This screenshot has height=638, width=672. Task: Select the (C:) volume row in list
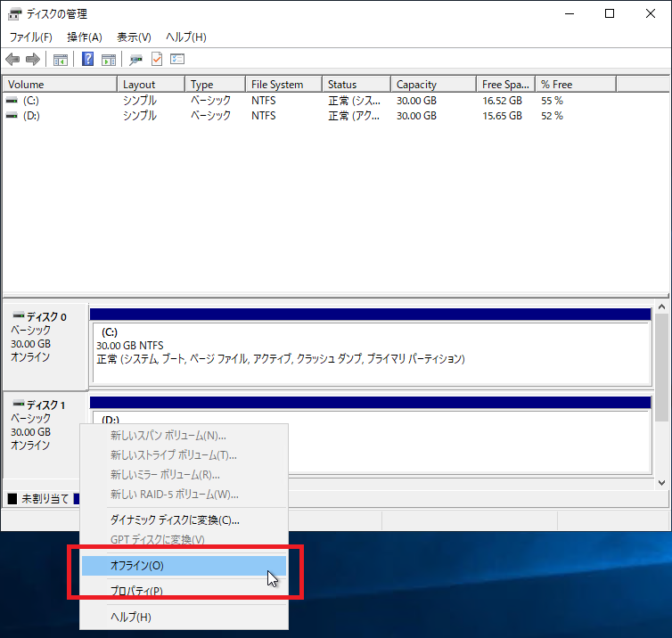(31, 101)
